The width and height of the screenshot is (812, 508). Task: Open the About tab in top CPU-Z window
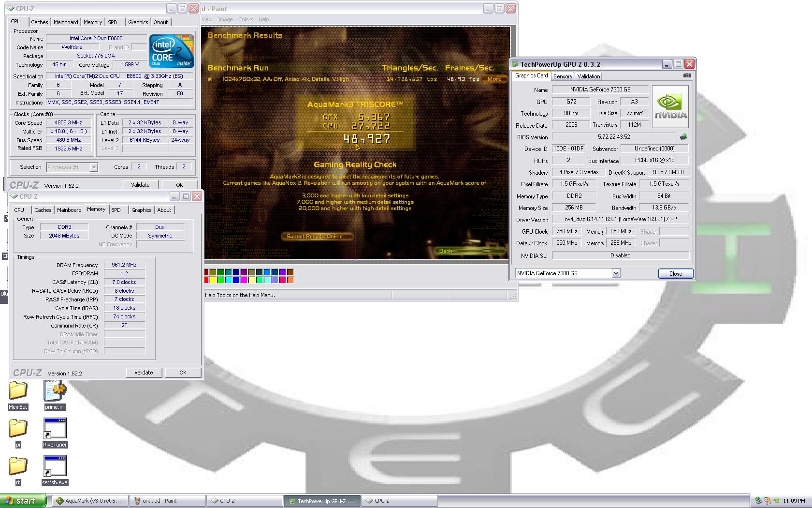click(160, 22)
